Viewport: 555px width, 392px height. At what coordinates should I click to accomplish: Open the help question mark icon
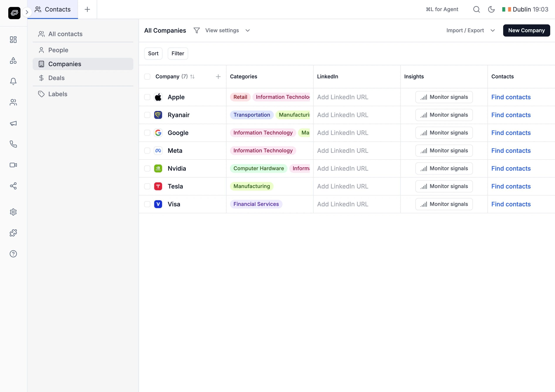click(13, 254)
